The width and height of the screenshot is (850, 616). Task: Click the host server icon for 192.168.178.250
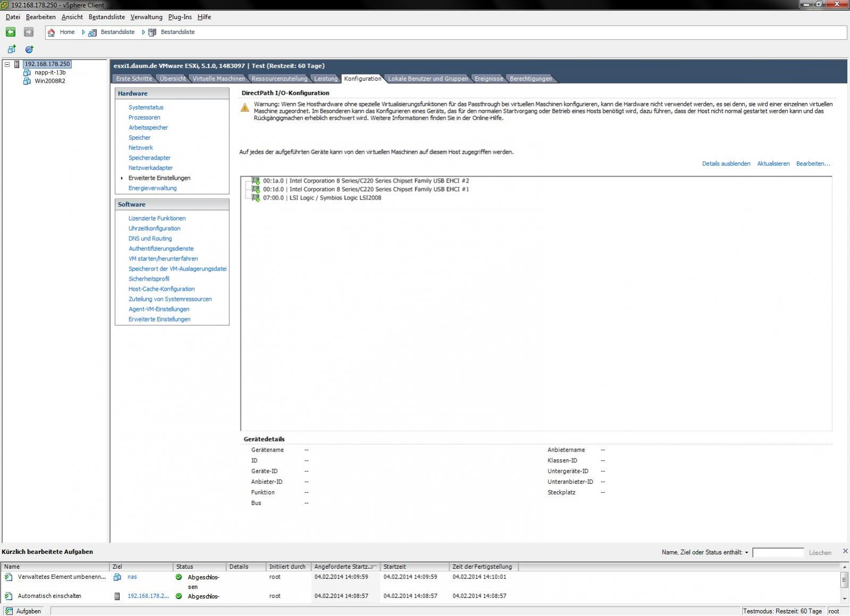[17, 64]
